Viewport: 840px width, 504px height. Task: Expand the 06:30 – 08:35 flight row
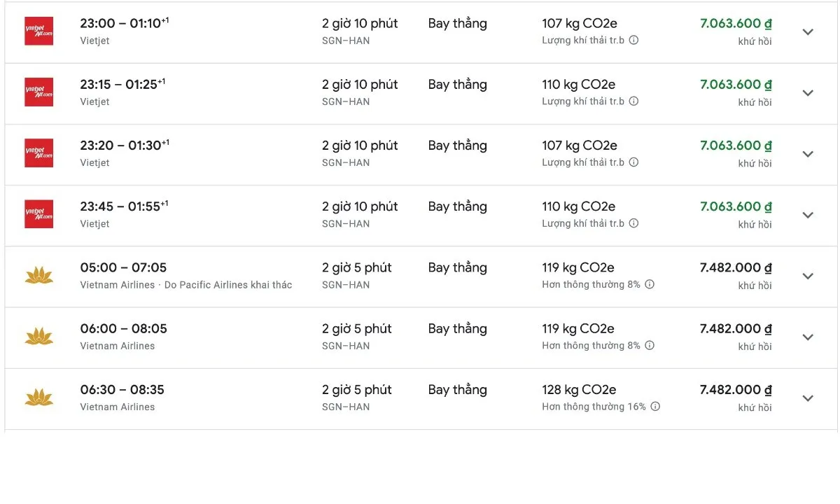point(808,398)
